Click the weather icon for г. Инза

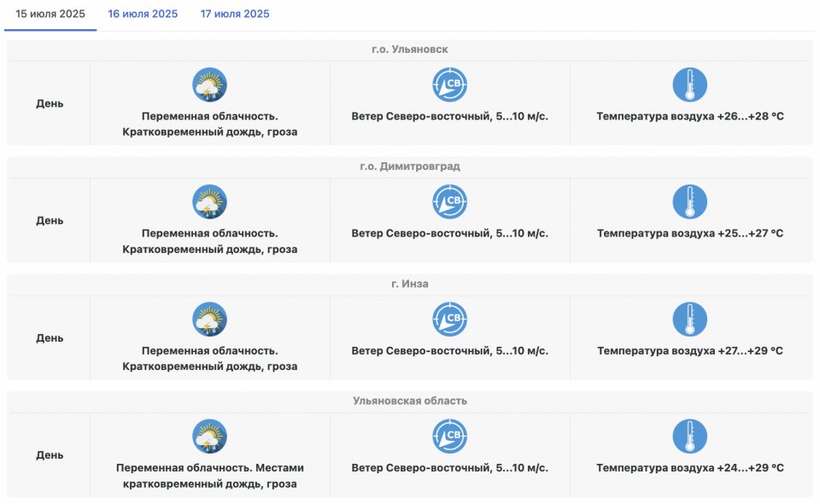(x=209, y=319)
